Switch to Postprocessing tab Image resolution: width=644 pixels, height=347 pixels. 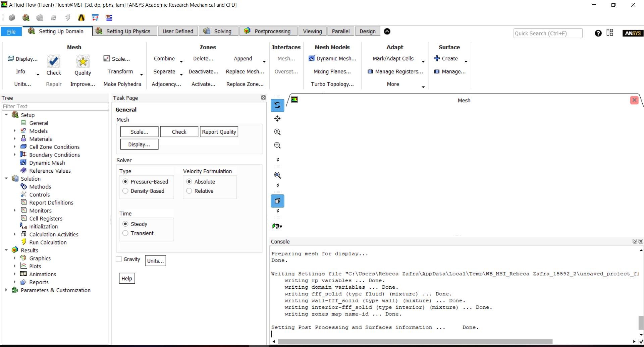268,31
